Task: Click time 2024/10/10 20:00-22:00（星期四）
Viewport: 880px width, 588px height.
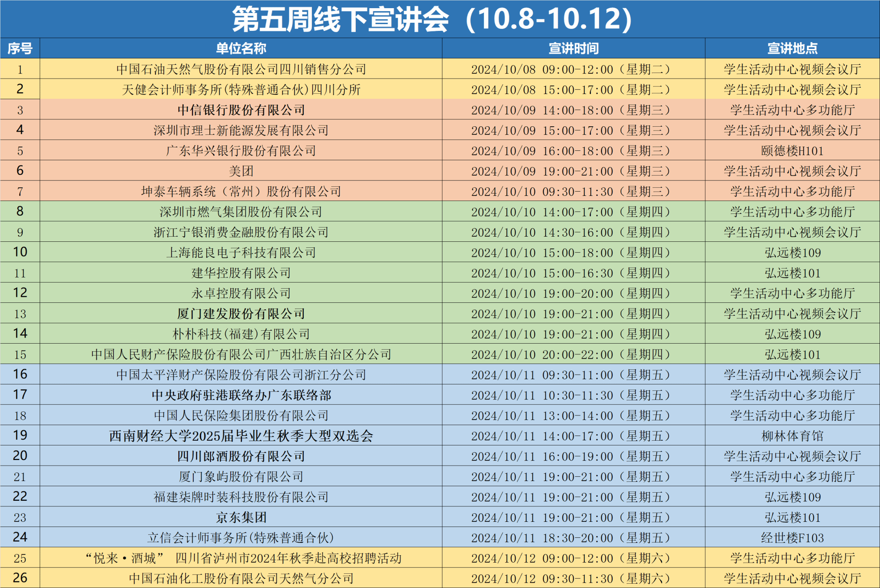Action: [x=574, y=354]
